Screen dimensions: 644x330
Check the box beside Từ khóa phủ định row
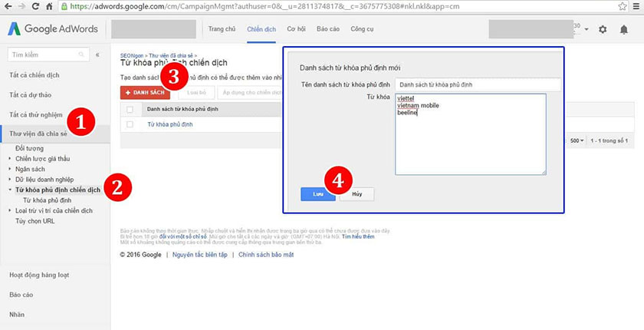tap(130, 124)
